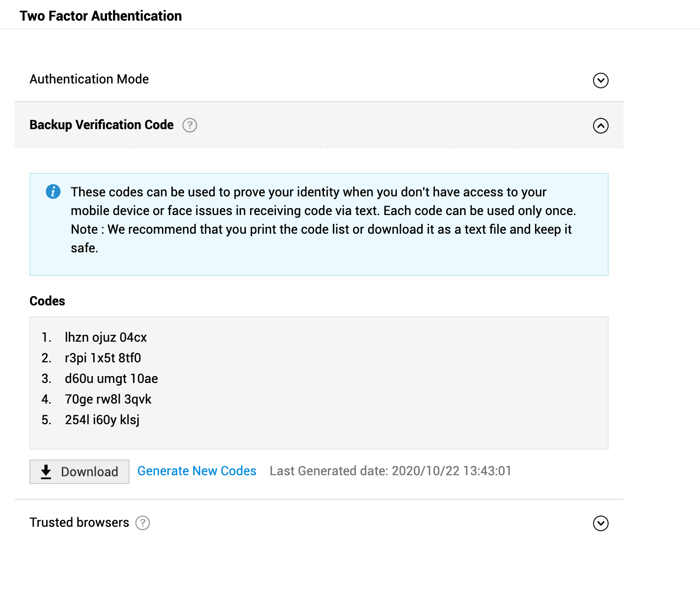This screenshot has height=598, width=700.
Task: Expand the Trusted browsers section chevron
Action: click(x=600, y=523)
